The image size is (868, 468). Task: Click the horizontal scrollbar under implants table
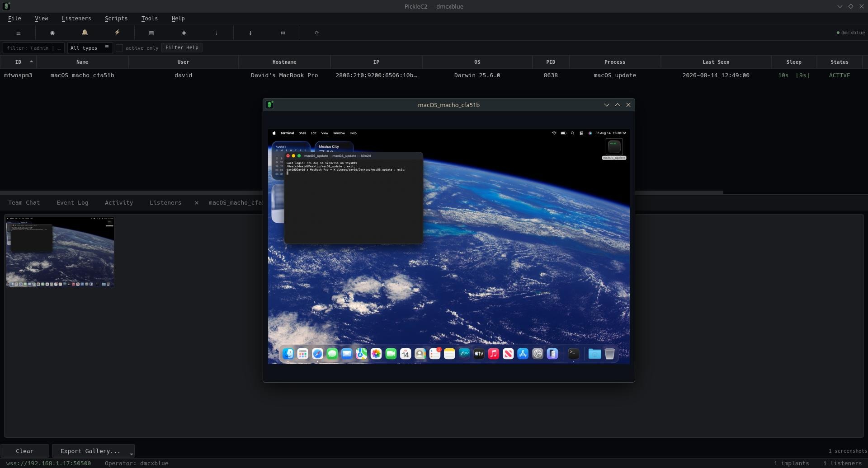click(362, 192)
